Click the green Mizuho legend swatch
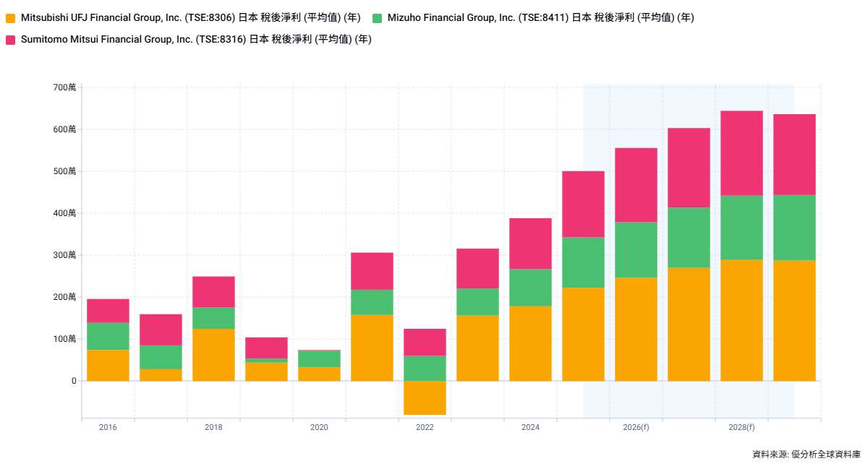 tap(377, 18)
